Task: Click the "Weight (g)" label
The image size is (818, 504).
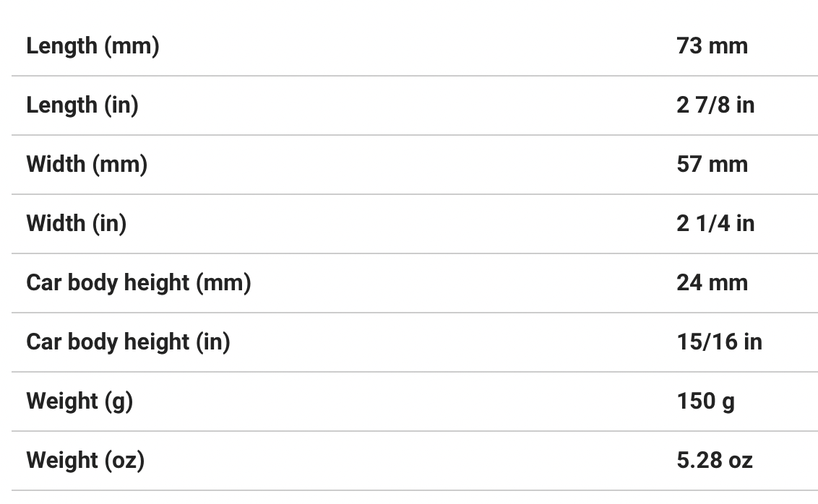Action: pos(79,401)
